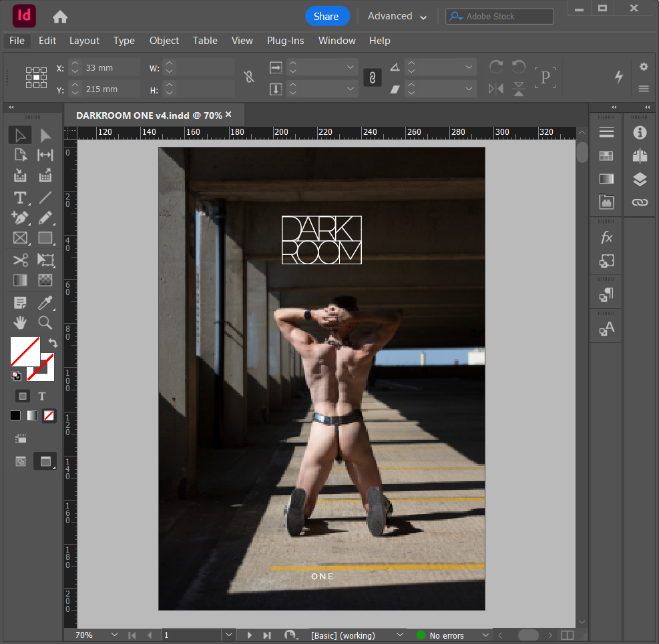Click the Fill color swatch
Screen dimensions: 659x644
tap(25, 351)
